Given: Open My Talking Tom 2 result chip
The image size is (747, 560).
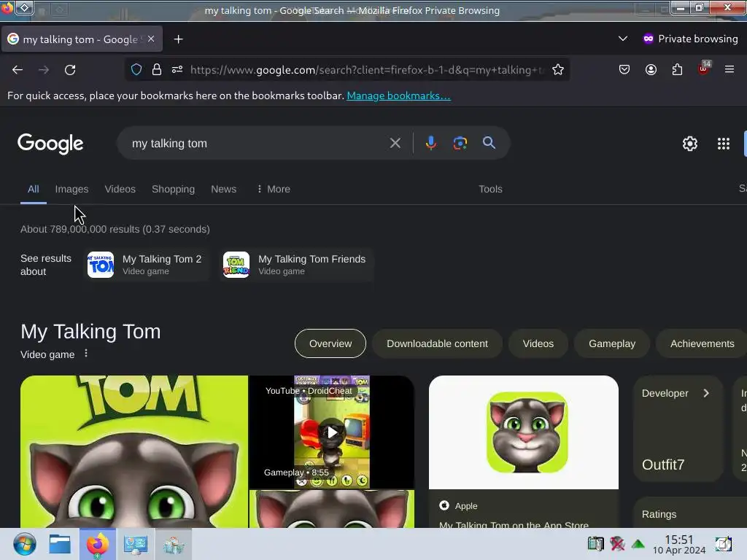Looking at the screenshot, I should [147, 264].
